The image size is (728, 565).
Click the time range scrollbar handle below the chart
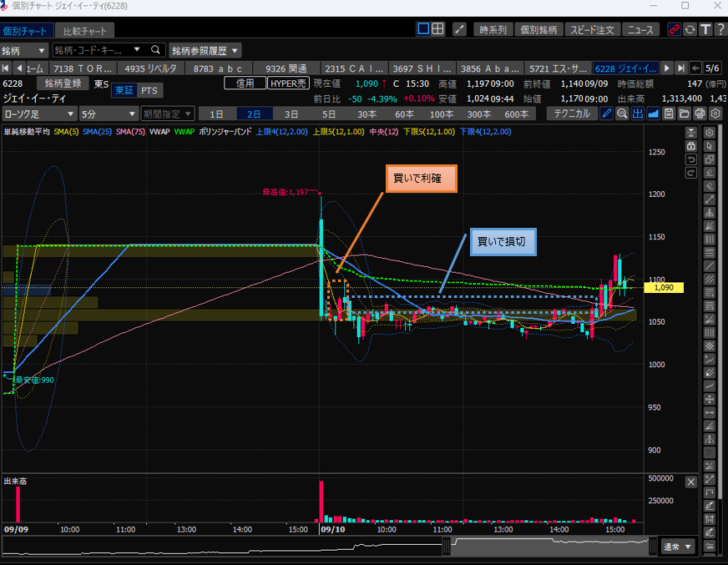(448, 547)
